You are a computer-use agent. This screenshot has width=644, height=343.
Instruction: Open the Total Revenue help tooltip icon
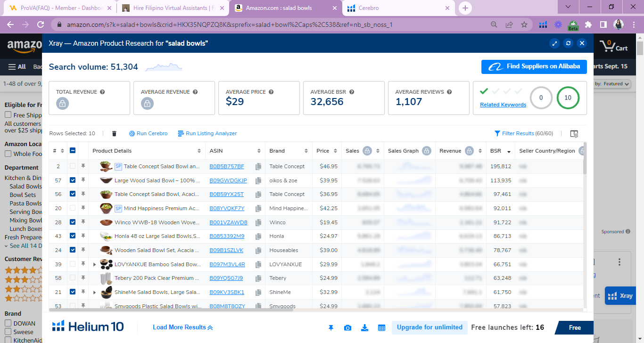[x=102, y=92]
